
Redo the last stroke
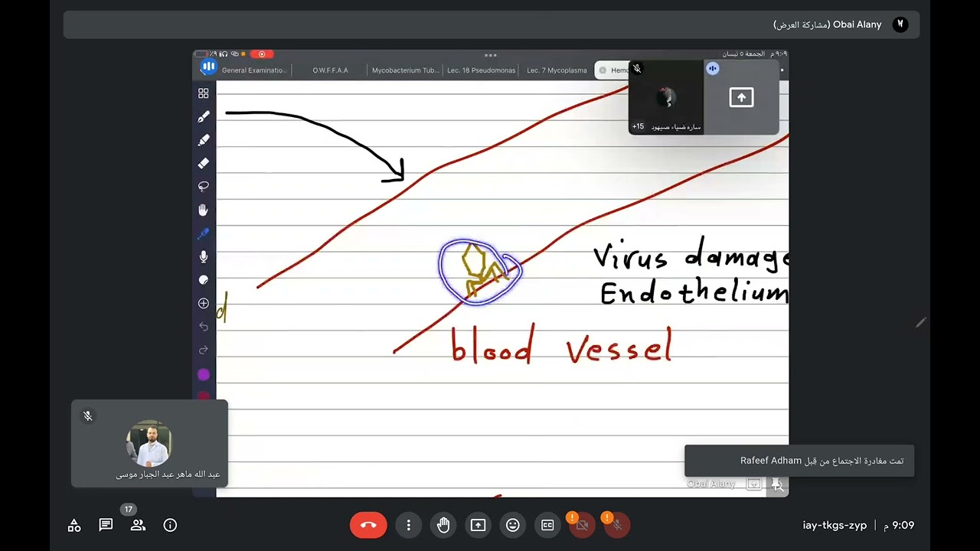pos(203,350)
